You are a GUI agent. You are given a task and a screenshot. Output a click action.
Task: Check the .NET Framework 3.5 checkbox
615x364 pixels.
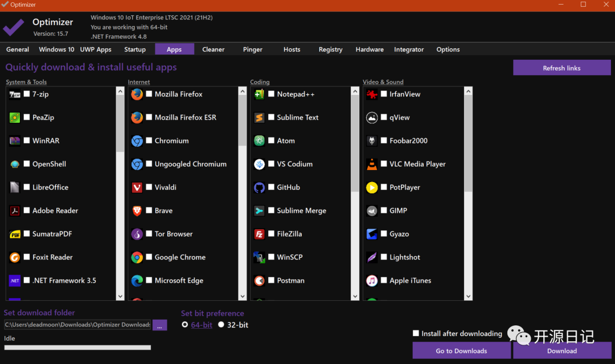[x=27, y=280]
